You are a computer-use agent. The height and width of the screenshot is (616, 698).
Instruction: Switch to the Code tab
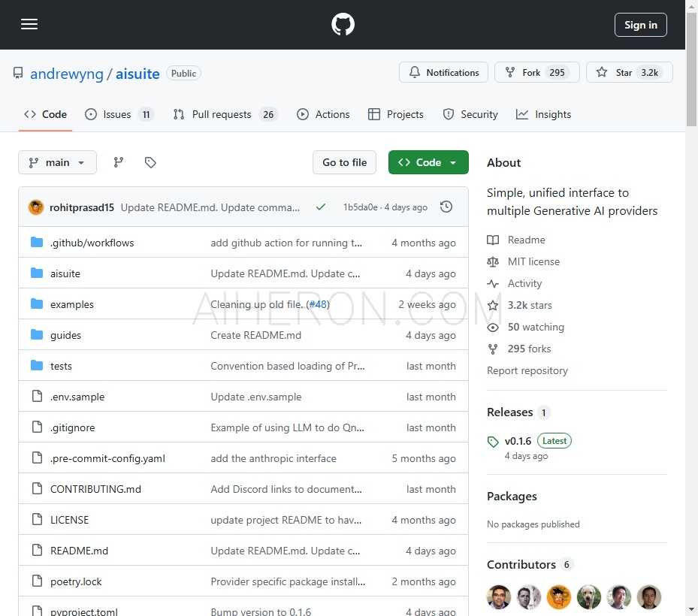(x=45, y=114)
